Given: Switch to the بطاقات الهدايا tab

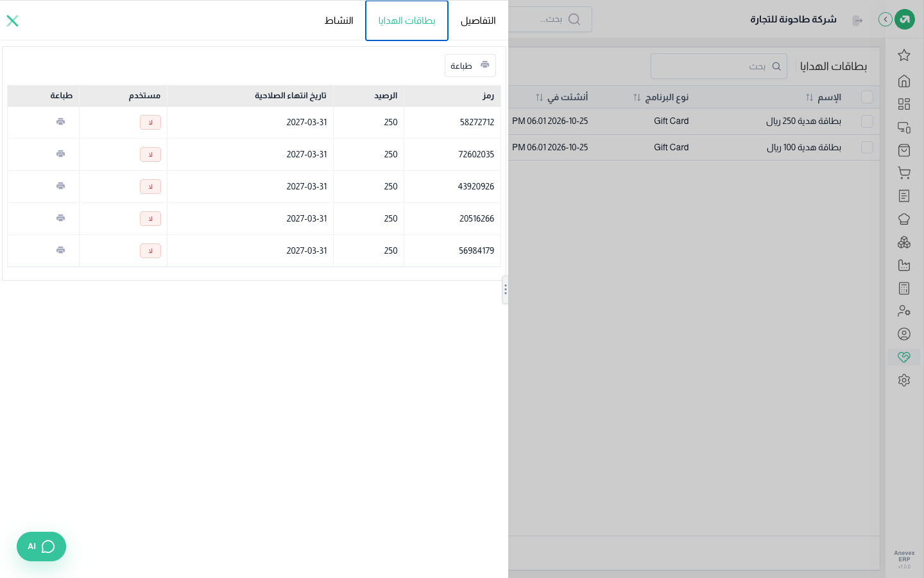Looking at the screenshot, I should coord(407,21).
